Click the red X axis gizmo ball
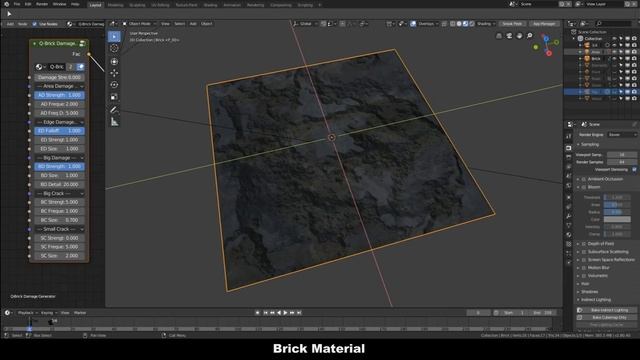The image size is (640, 360). tap(549, 53)
